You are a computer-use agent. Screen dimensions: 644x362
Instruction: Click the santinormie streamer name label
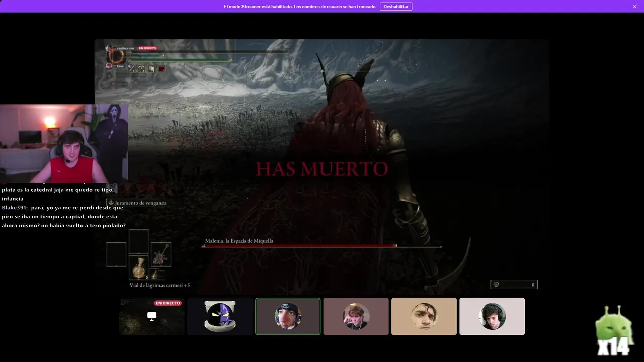point(126,48)
